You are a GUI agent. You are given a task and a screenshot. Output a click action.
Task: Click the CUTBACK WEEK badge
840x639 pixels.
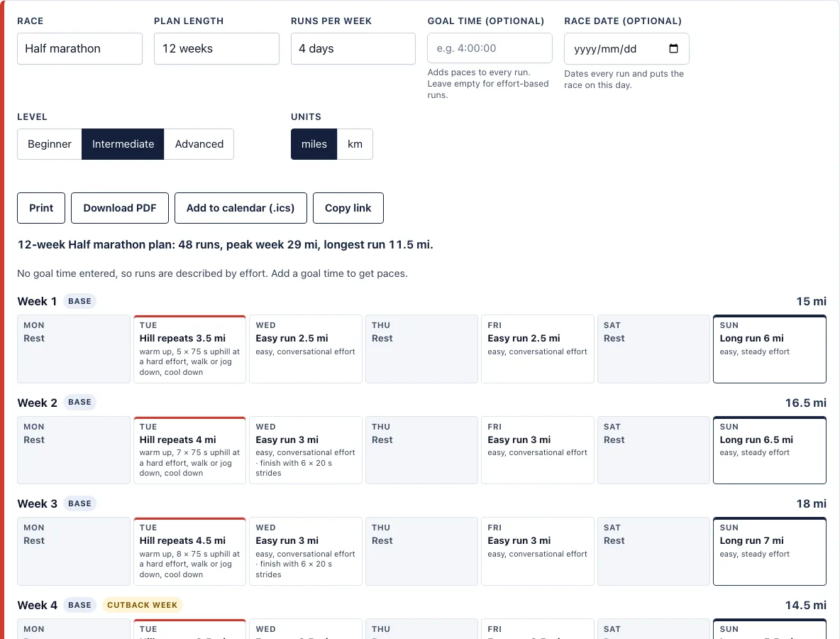tap(143, 605)
